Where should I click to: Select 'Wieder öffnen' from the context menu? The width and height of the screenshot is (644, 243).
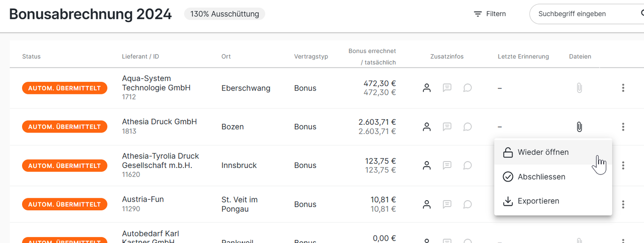coord(543,152)
